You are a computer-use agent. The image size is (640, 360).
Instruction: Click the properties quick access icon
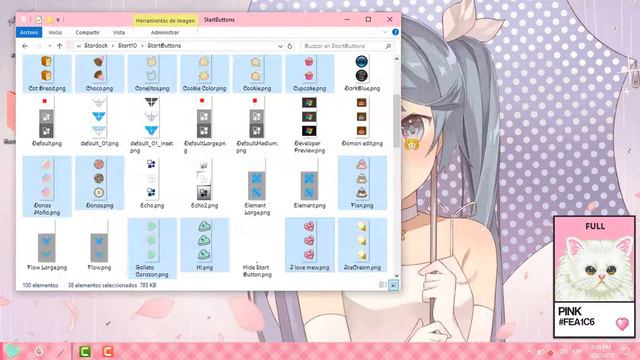point(38,20)
